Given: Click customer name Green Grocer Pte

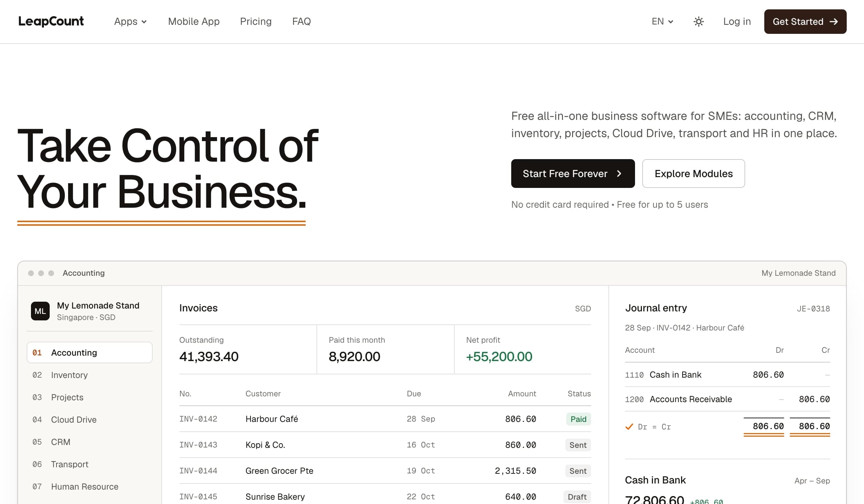Looking at the screenshot, I should coord(279,471).
